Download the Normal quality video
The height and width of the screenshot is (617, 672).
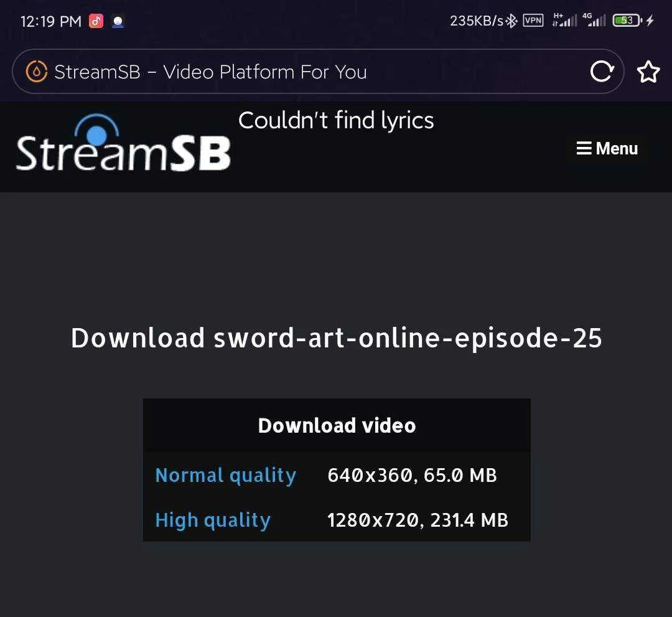[225, 476]
